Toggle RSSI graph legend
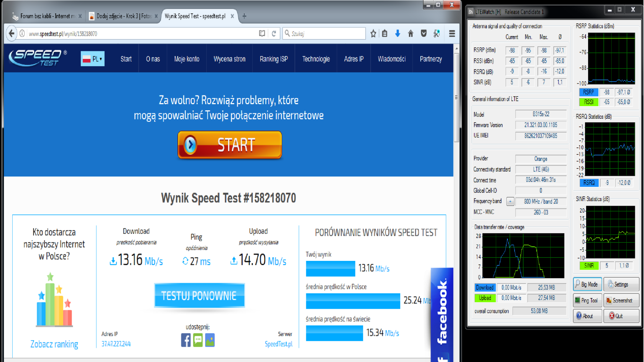Image resolution: width=644 pixels, height=362 pixels. [x=588, y=102]
